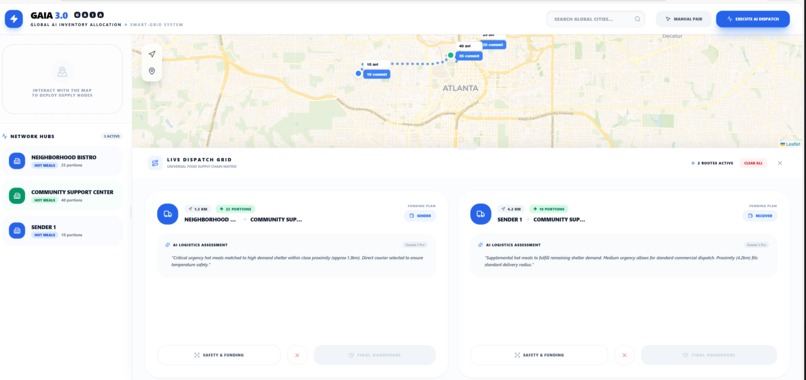The height and width of the screenshot is (380, 806).
Task: Click AI Logistics Assessment icon, first card
Action: coord(168,245)
